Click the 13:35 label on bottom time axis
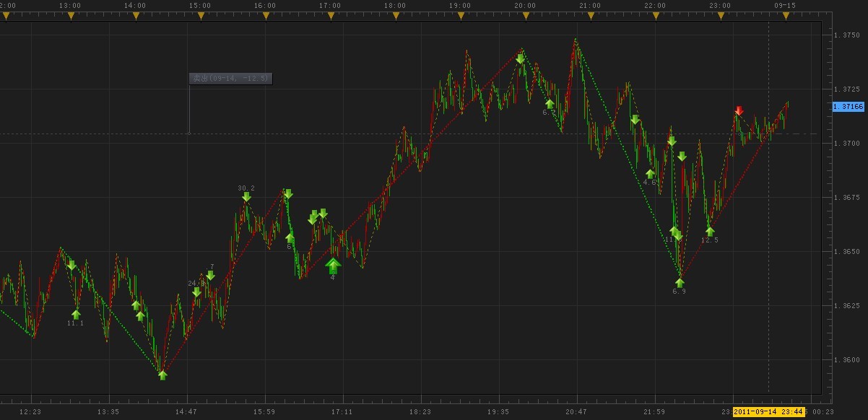 point(108,412)
